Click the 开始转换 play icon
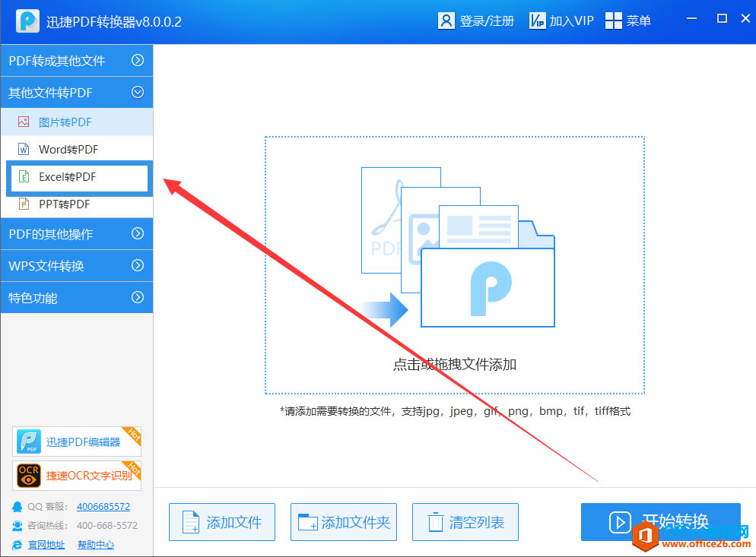The width and height of the screenshot is (756, 557). point(620,522)
